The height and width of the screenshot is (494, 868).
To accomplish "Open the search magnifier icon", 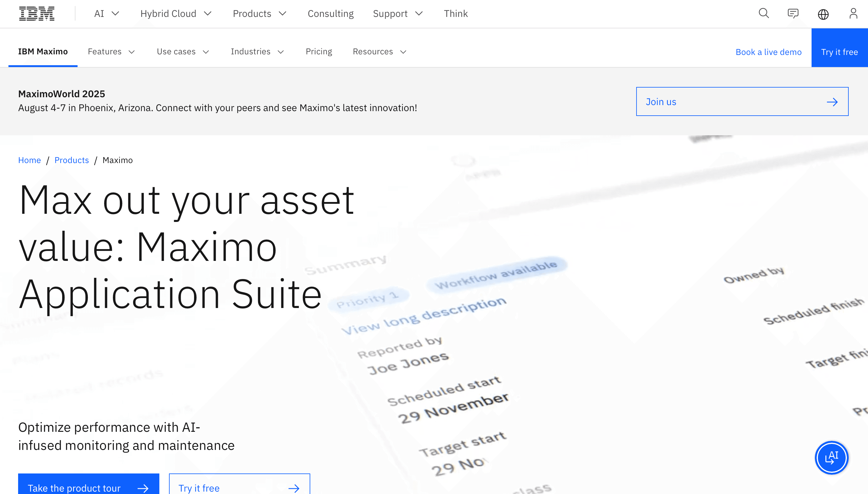I will [x=764, y=14].
